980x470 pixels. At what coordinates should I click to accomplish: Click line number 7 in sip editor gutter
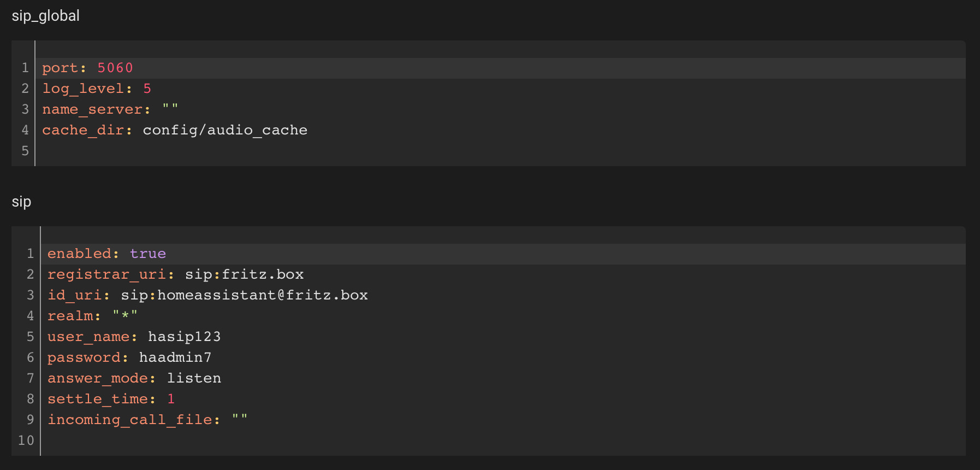tap(31, 378)
